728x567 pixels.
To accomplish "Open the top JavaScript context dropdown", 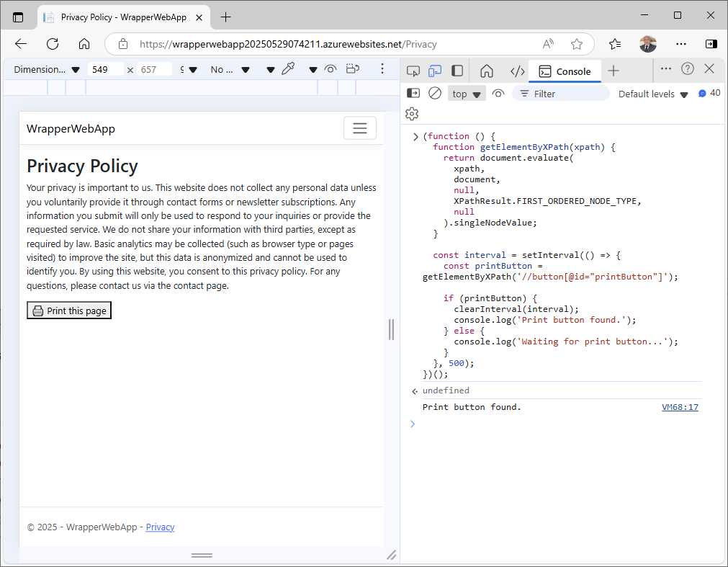I will (x=466, y=94).
